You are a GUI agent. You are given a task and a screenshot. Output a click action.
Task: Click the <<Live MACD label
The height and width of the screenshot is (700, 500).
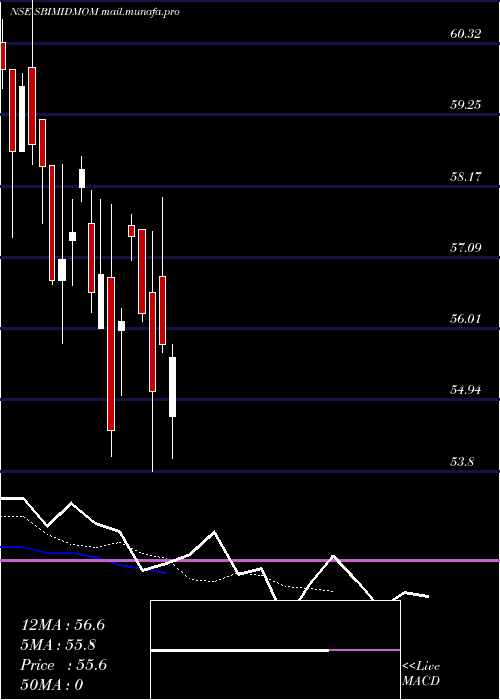(x=421, y=674)
